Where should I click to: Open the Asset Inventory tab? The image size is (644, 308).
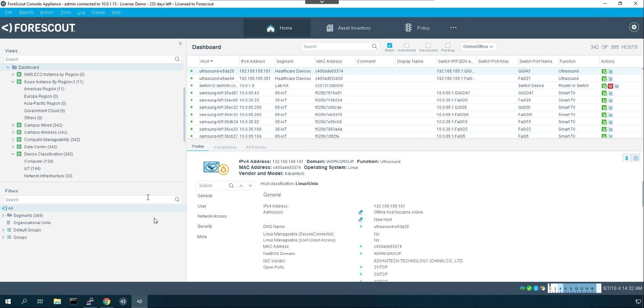point(348,28)
